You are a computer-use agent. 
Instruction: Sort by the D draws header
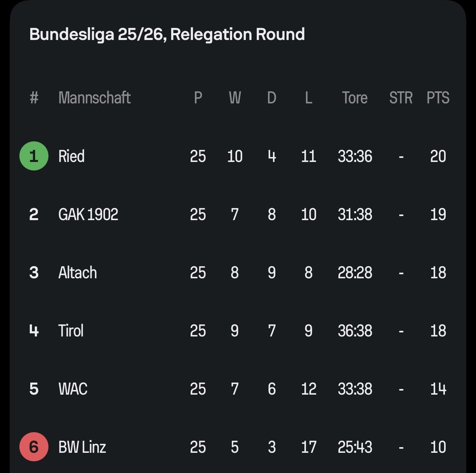272,98
